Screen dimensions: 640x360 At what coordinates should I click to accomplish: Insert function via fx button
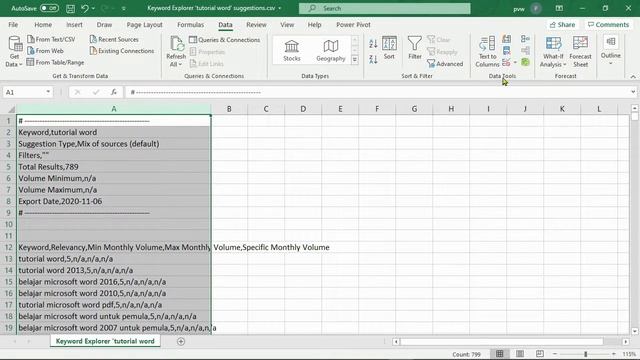[114, 92]
